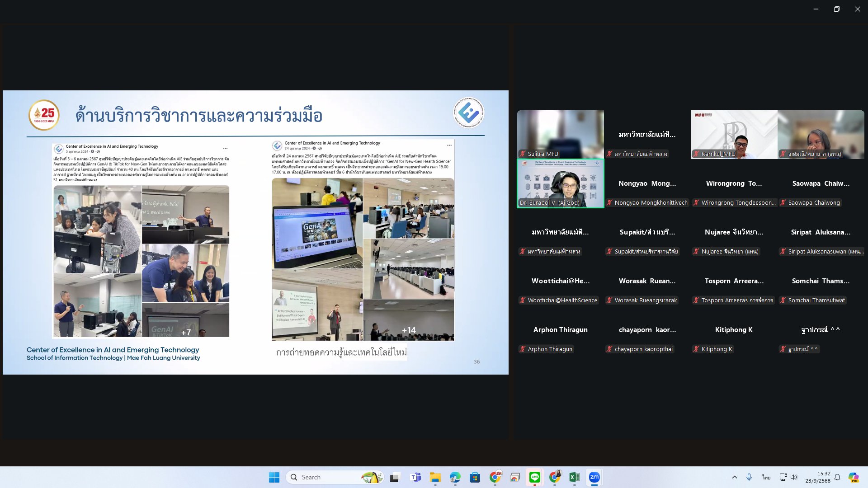
Task: Open the Zoom app taskbar icon
Action: coord(594,477)
